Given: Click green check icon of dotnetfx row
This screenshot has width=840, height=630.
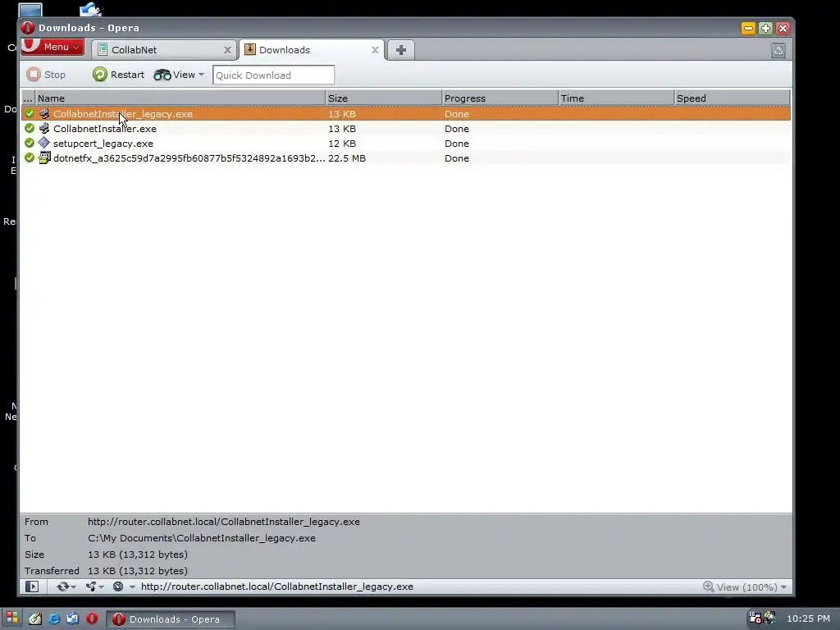Looking at the screenshot, I should click(30, 157).
